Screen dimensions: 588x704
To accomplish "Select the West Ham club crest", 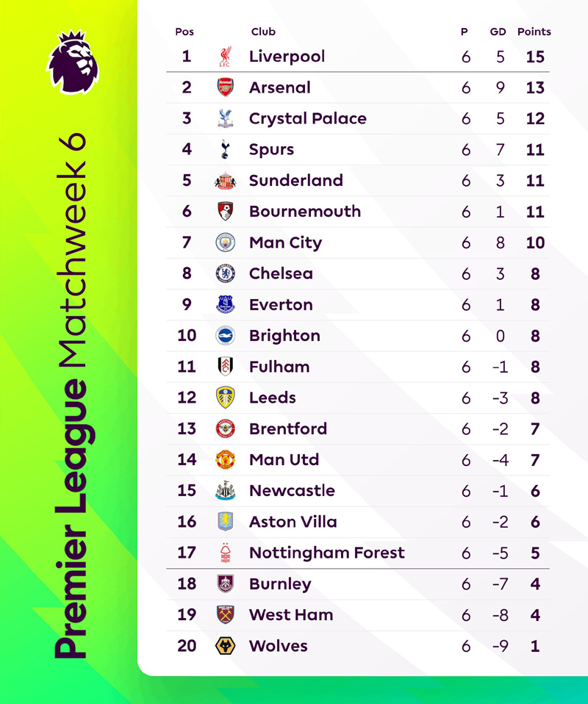I will tap(225, 615).
